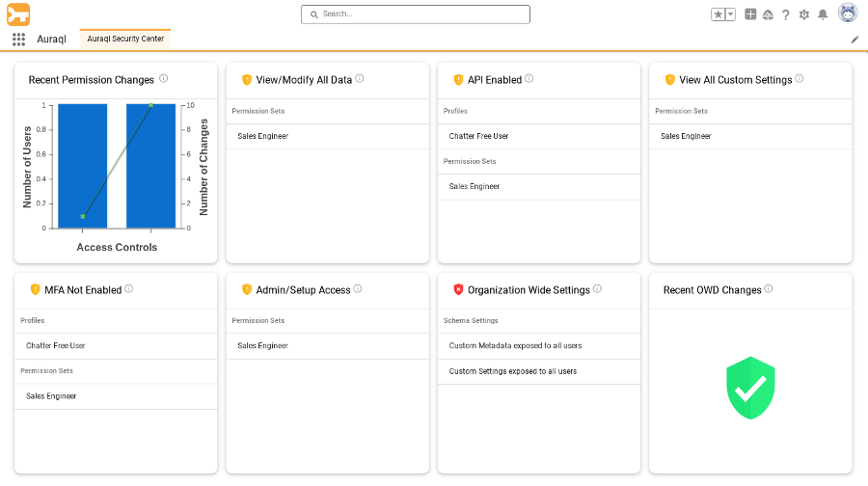Click the orange logo in the header
This screenshot has height=486, width=868.
18,13
